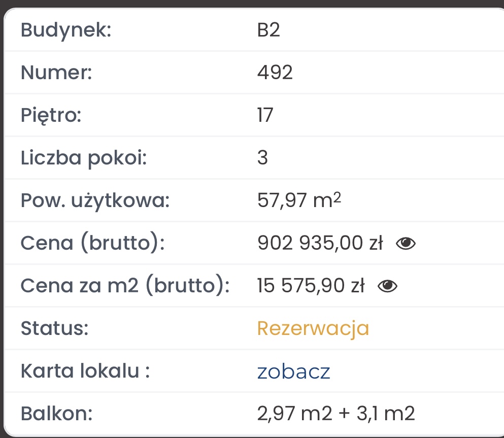Click the unit number "492"
The width and height of the screenshot is (504, 438).
275,73
